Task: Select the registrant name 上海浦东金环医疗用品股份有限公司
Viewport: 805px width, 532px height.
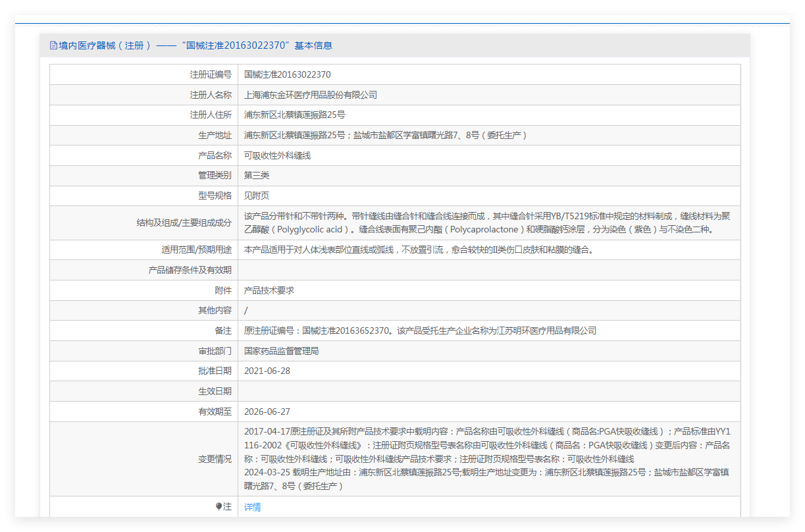Action: tap(310, 95)
